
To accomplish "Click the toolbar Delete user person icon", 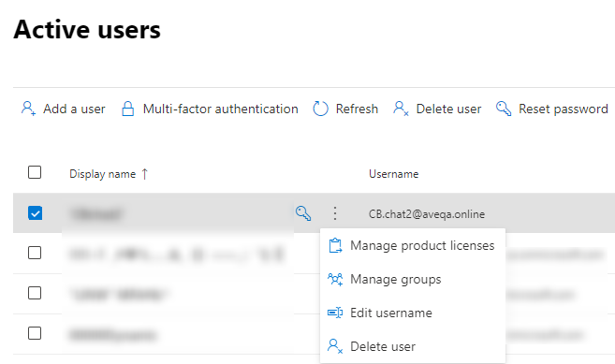I will 401,109.
